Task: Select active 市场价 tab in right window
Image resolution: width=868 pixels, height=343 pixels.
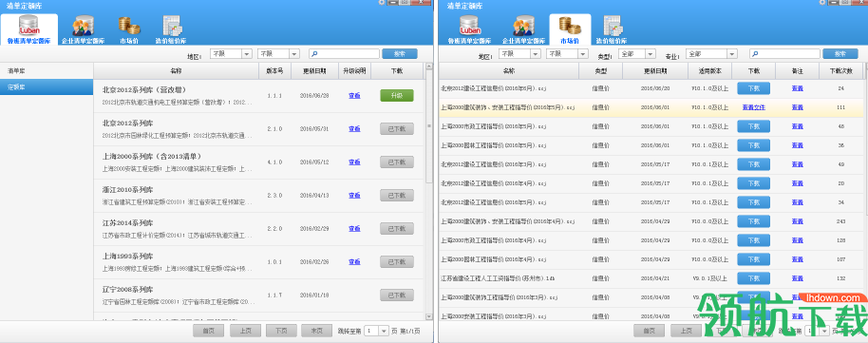Action: click(570, 29)
